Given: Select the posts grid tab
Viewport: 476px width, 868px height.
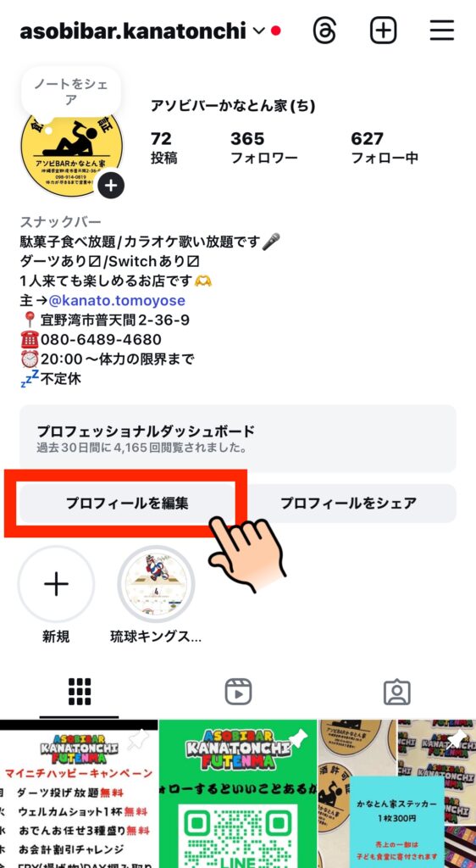Looking at the screenshot, I should coord(80,692).
